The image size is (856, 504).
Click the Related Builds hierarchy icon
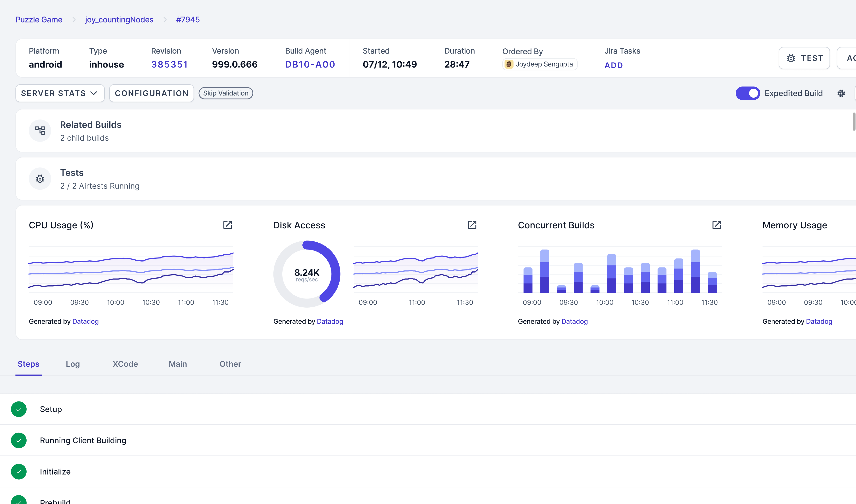(40, 130)
